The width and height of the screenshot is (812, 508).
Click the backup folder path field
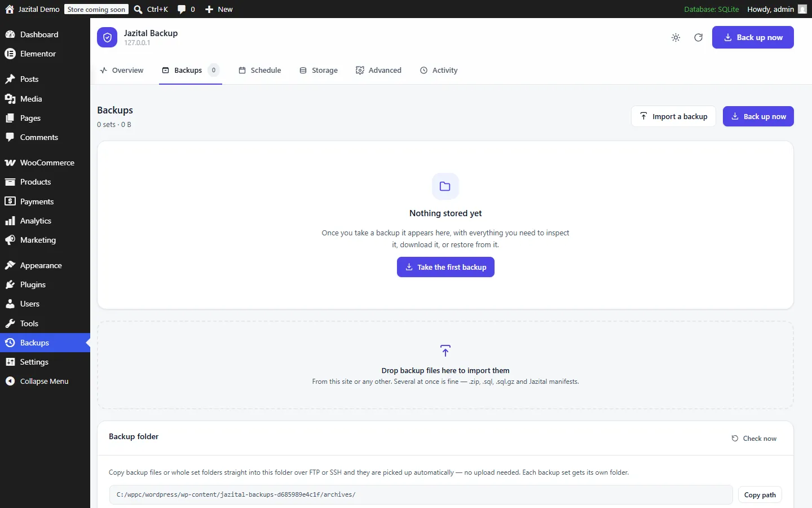pos(421,494)
